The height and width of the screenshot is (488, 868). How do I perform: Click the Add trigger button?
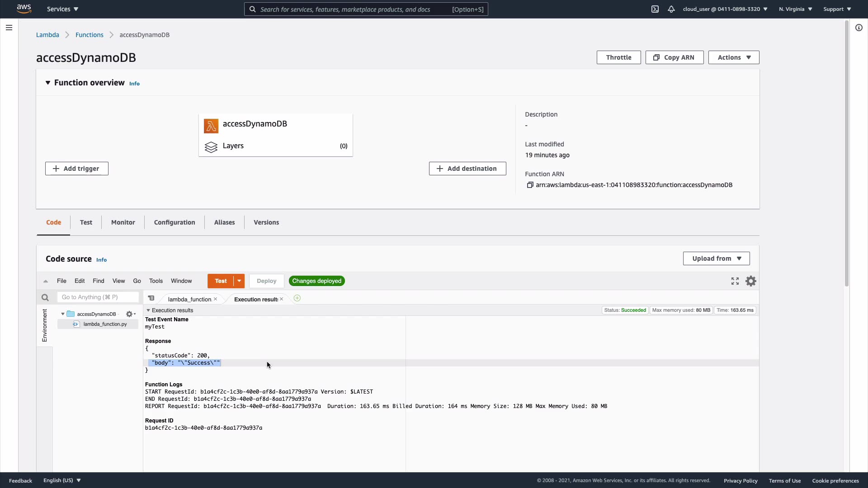pyautogui.click(x=77, y=169)
